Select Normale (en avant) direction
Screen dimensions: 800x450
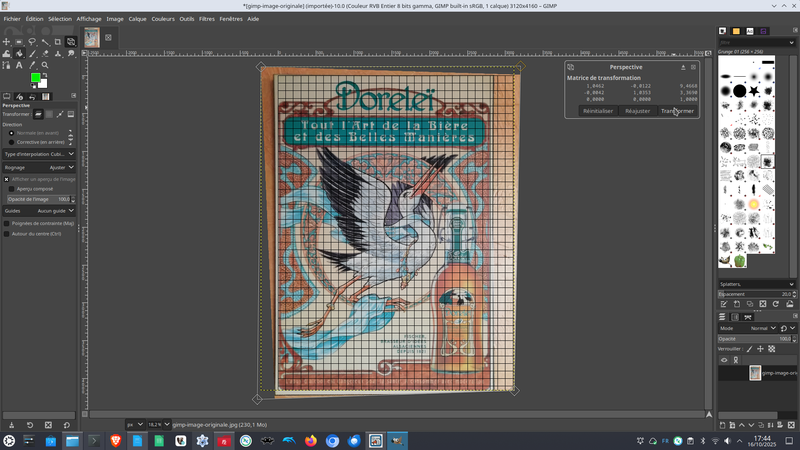(x=12, y=132)
